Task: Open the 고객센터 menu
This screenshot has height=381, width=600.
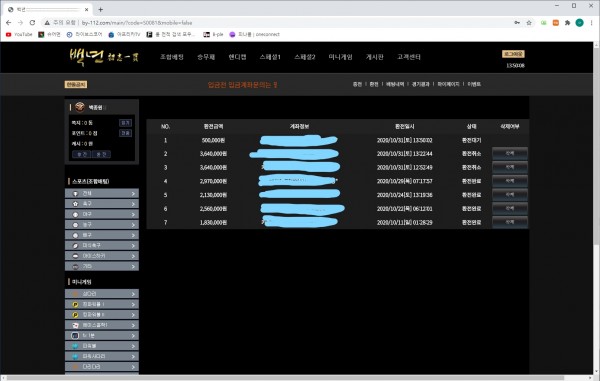Action: (x=409, y=57)
